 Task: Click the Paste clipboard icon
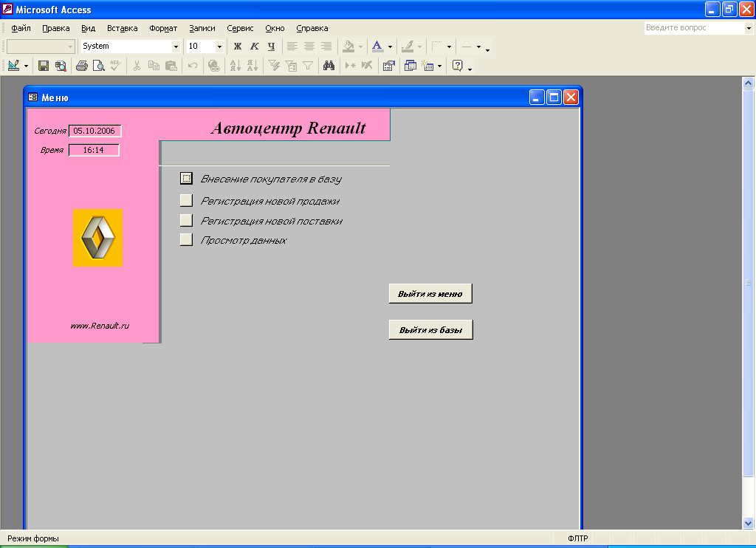click(x=171, y=66)
